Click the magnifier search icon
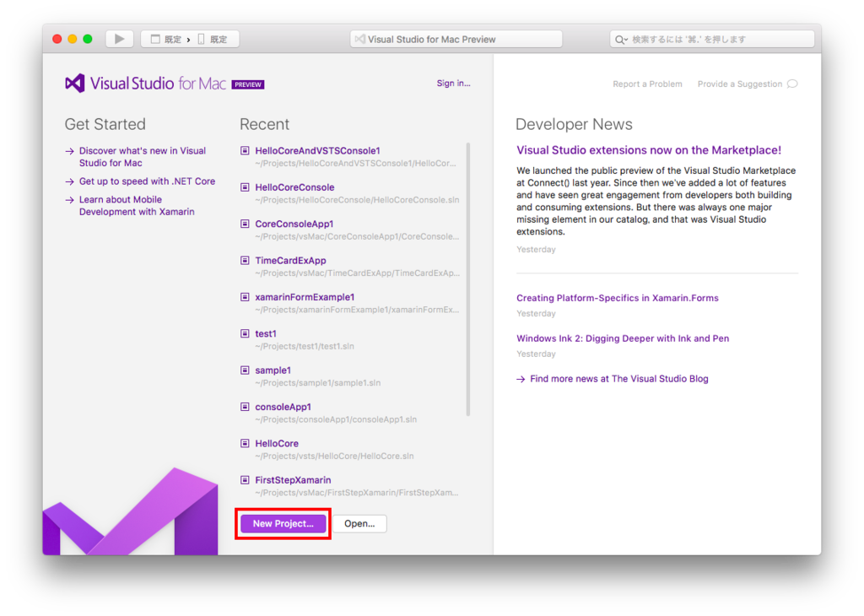Screen dimensions: 864x616 point(620,39)
